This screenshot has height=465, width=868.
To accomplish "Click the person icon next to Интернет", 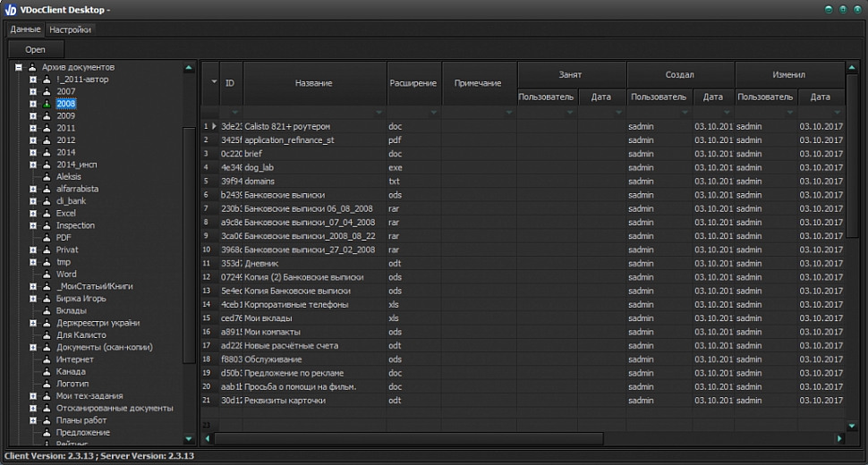I will pos(47,359).
